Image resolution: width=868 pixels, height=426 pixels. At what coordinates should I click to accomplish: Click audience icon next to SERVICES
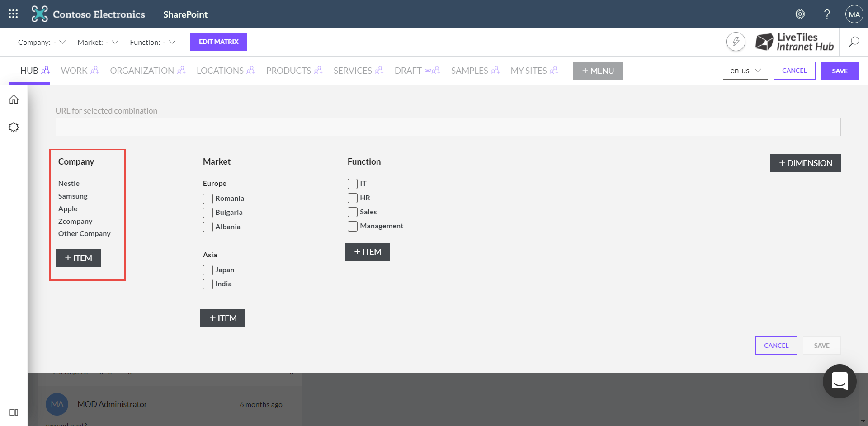click(x=379, y=71)
